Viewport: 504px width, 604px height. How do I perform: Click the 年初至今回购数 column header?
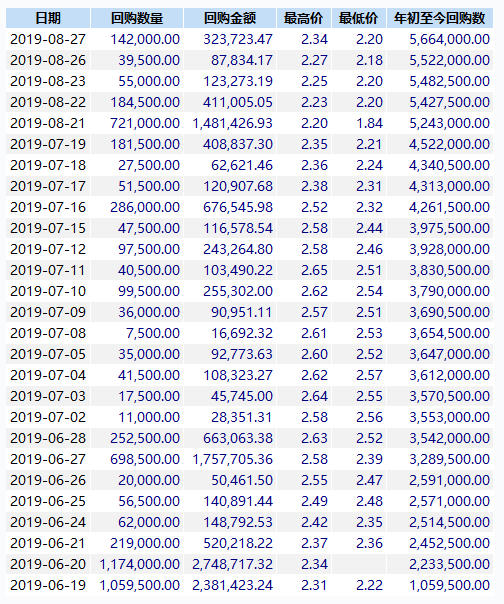[x=440, y=18]
